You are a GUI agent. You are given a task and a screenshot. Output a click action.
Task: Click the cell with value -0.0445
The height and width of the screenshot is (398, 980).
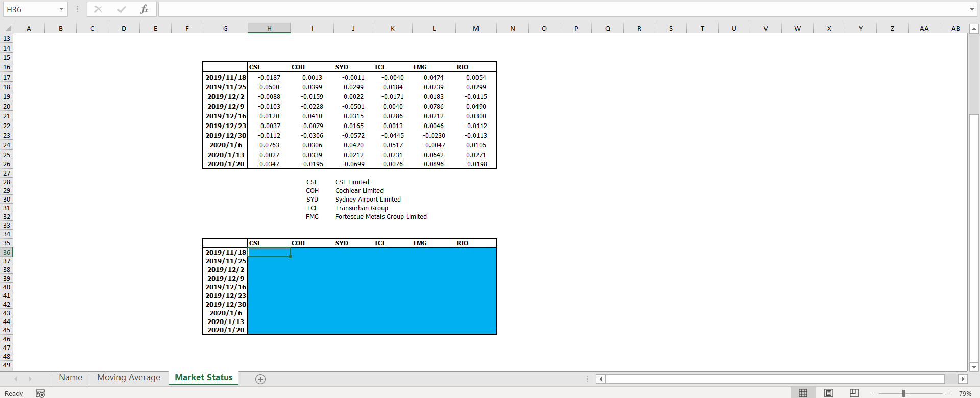pos(393,136)
